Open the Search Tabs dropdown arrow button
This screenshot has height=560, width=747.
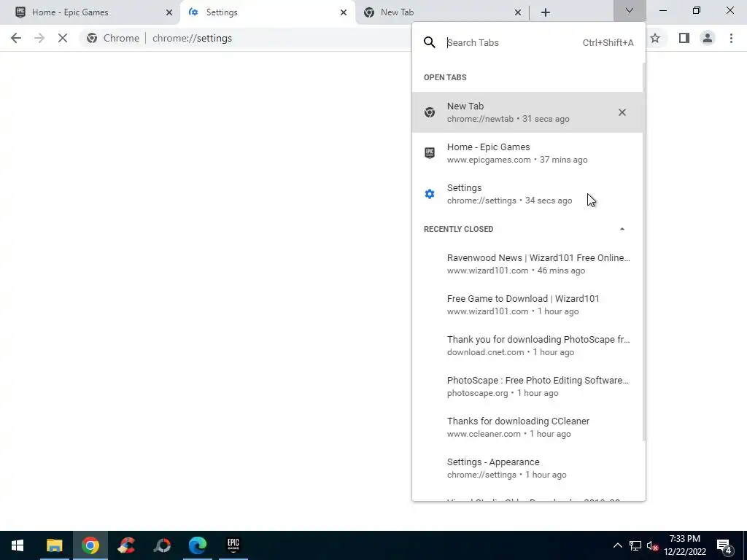coord(630,10)
